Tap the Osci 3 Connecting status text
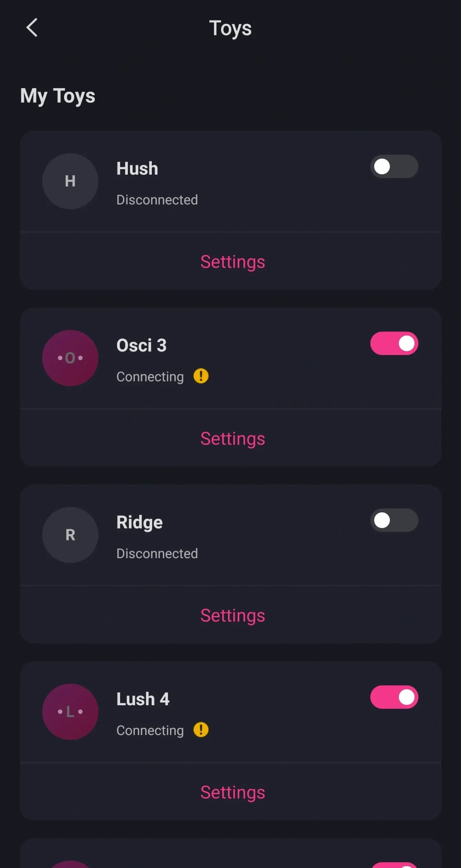The height and width of the screenshot is (868, 461). 150,377
